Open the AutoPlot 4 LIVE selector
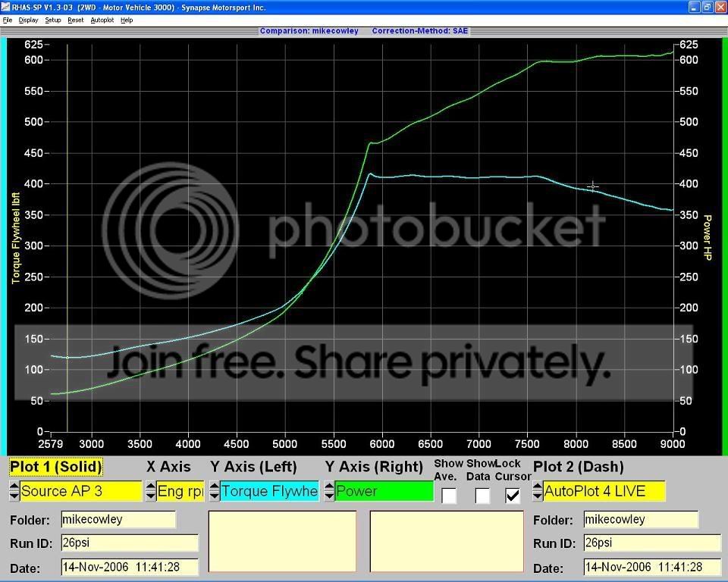This screenshot has height=582, width=728. [604, 491]
